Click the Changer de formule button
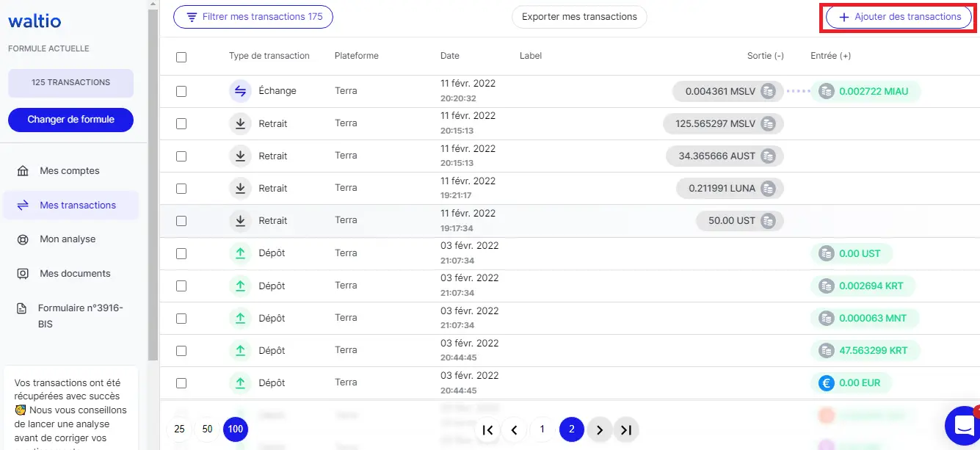 tap(70, 120)
